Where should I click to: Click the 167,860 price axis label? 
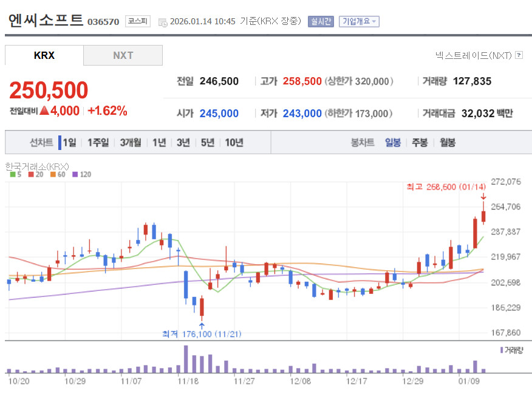pos(505,333)
